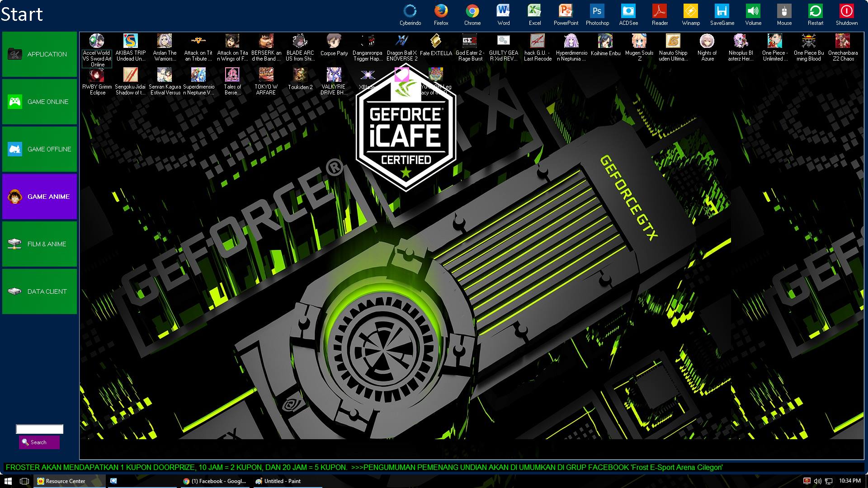Open the Firefox browser shortcut
Viewport: 868px width, 488px height.
441,14
